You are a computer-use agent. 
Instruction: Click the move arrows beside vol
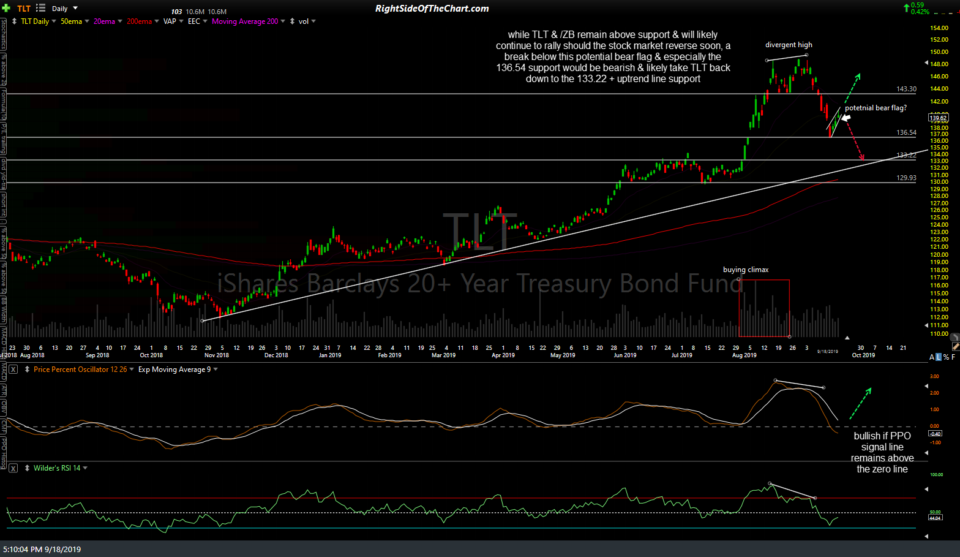pyautogui.click(x=292, y=21)
